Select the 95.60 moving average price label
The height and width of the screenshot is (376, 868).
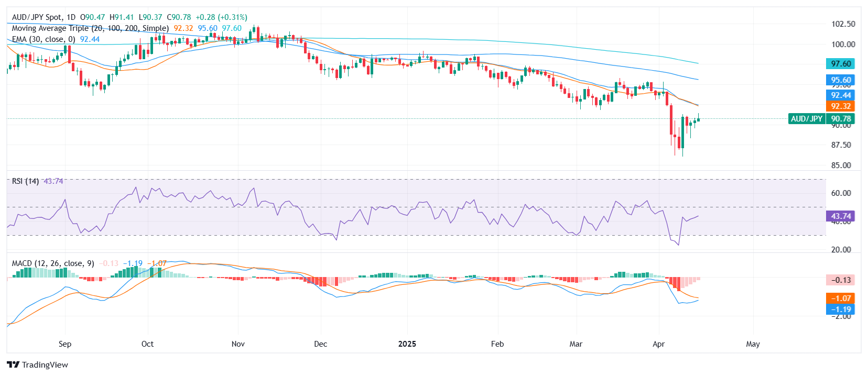coord(840,80)
